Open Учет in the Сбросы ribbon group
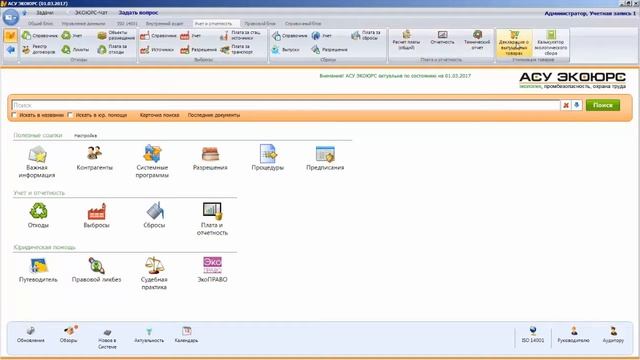The height and width of the screenshot is (360, 640). coord(322,36)
